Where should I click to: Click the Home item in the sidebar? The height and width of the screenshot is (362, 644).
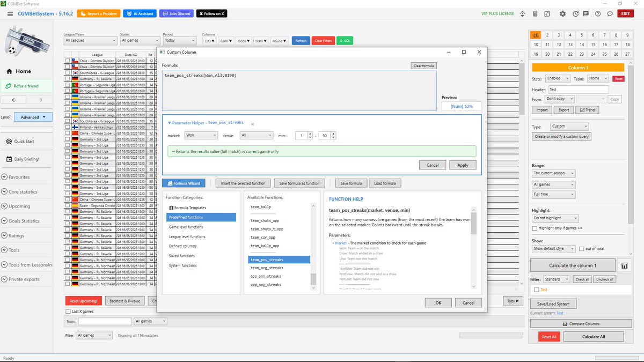click(19, 71)
